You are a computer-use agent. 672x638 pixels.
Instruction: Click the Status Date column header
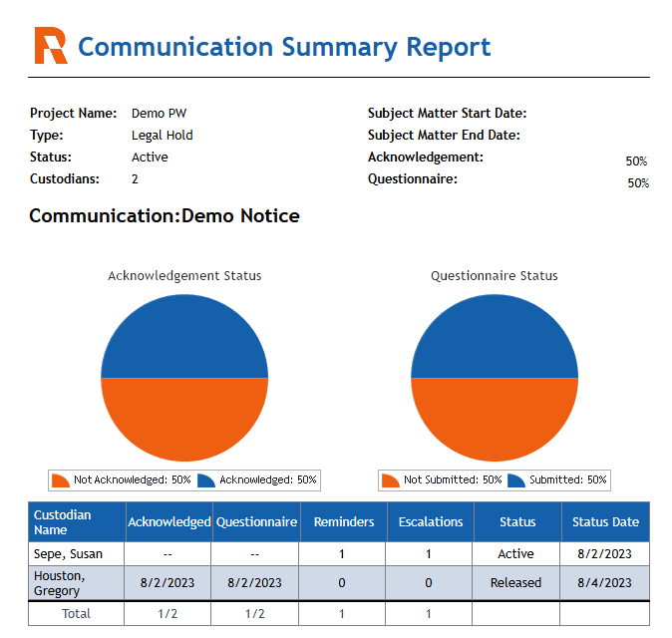click(605, 522)
